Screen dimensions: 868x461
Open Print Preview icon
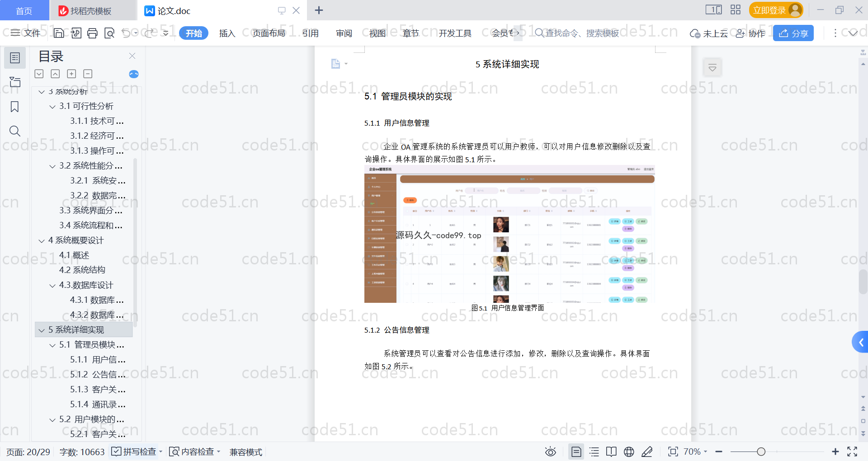[x=109, y=33]
